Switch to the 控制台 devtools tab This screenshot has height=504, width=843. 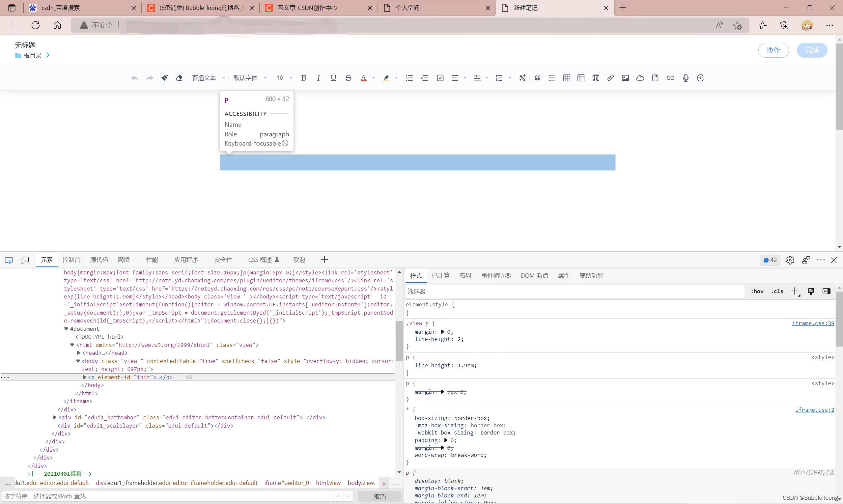click(x=71, y=260)
